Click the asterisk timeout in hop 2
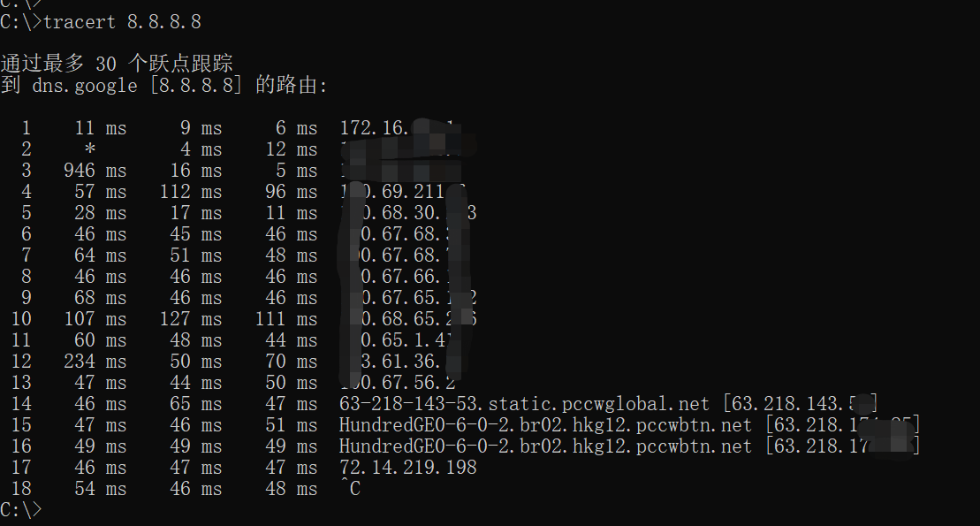 (x=90, y=149)
